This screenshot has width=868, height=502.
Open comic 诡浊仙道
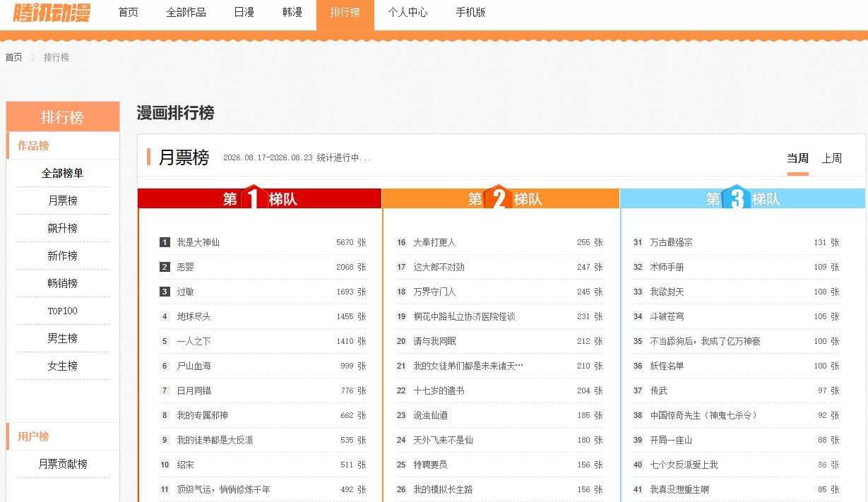point(431,415)
